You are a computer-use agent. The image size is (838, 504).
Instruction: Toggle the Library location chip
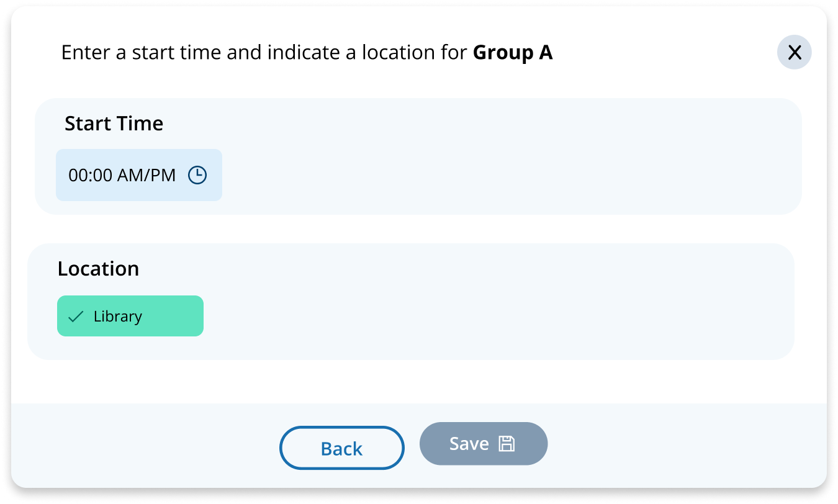click(130, 316)
